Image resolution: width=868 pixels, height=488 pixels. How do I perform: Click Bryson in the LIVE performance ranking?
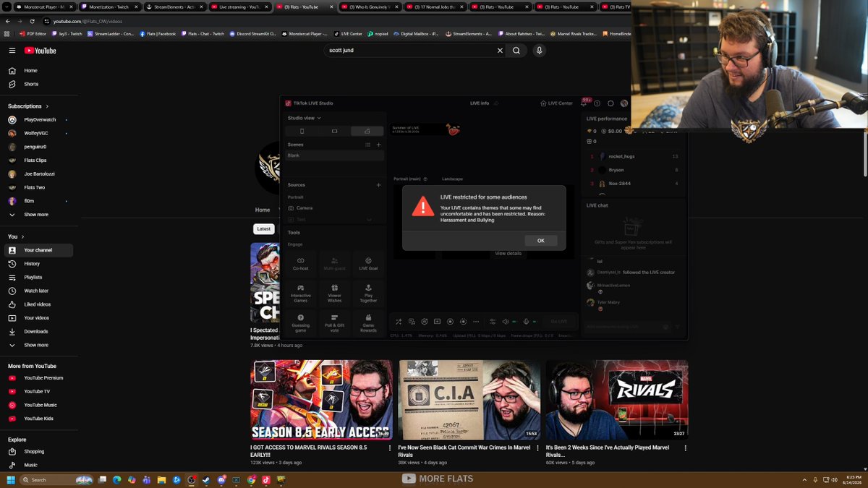(616, 170)
